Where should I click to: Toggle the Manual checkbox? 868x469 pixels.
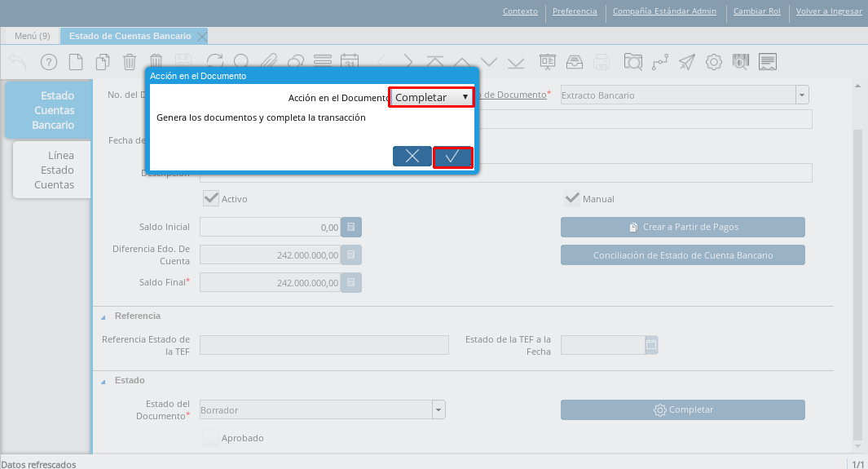(x=572, y=198)
